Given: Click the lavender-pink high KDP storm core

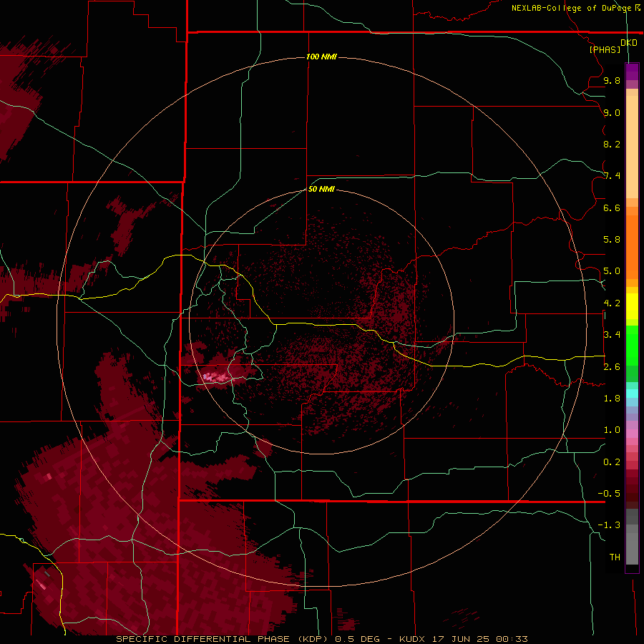Looking at the screenshot, I should 215,376.
